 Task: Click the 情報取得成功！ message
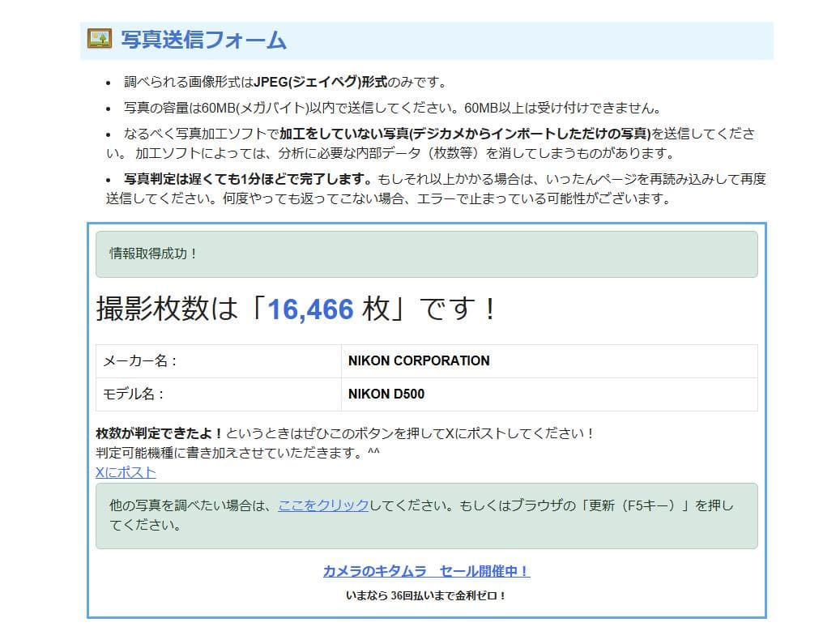(426, 254)
